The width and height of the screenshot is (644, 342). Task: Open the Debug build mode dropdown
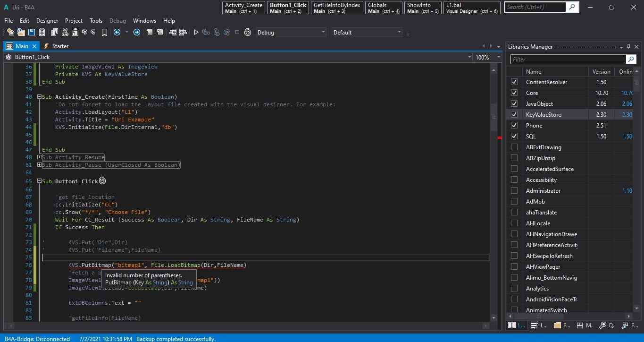click(x=291, y=32)
